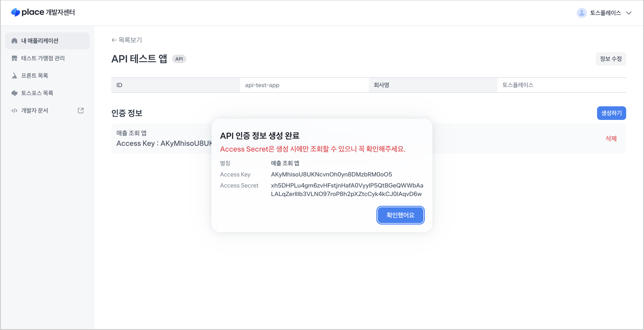The height and width of the screenshot is (330, 644).
Task: Click the 확인했어요 confirmation button
Action: (x=400, y=215)
